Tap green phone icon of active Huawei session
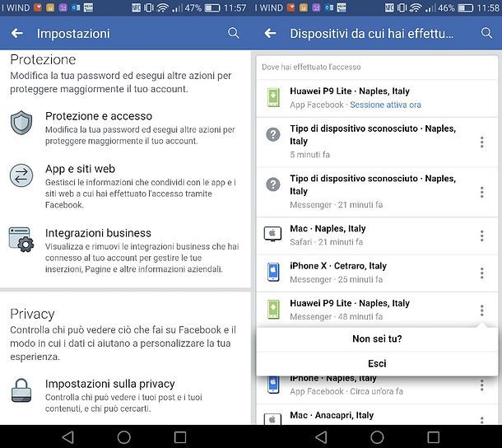The image size is (502, 448). click(x=273, y=97)
